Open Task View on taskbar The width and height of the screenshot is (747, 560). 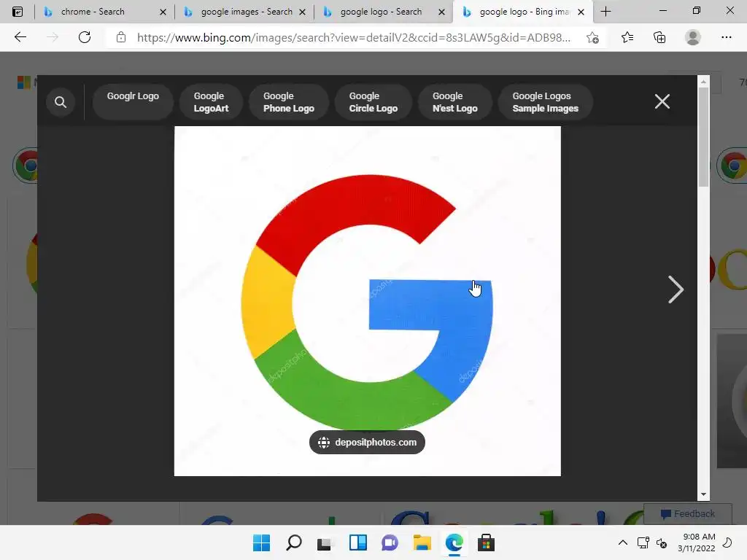[325, 542]
